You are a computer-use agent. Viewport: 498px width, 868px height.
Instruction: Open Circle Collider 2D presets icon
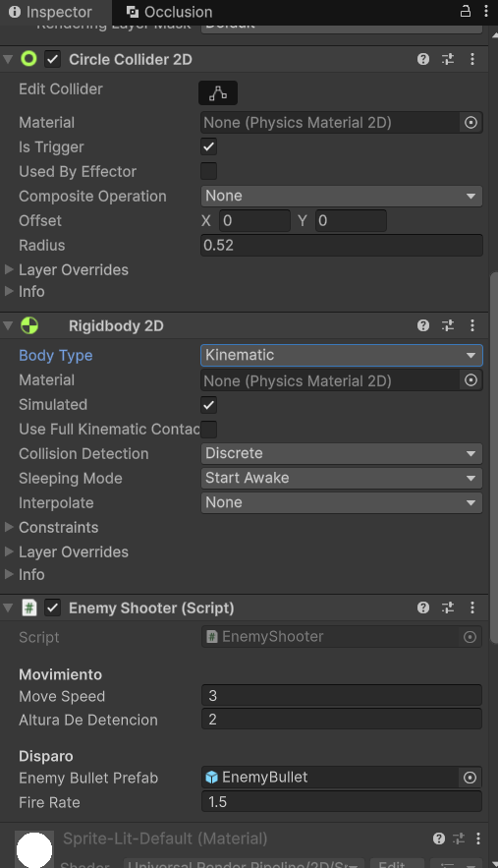tap(448, 59)
